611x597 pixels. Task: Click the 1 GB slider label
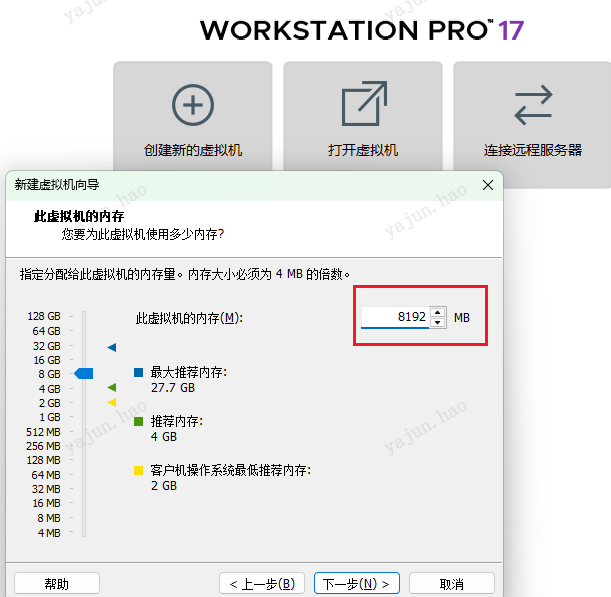pyautogui.click(x=50, y=417)
